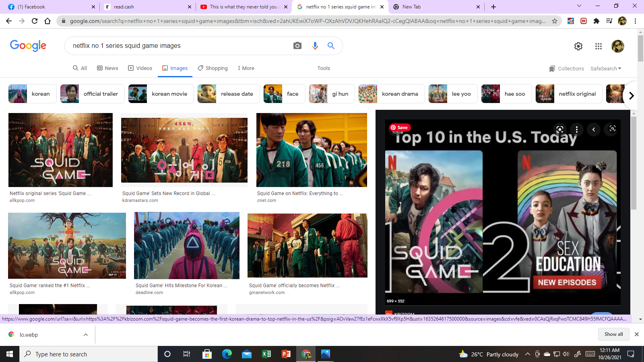Click the browser address bar
Screen dimensions: 644x362
tap(308, 21)
